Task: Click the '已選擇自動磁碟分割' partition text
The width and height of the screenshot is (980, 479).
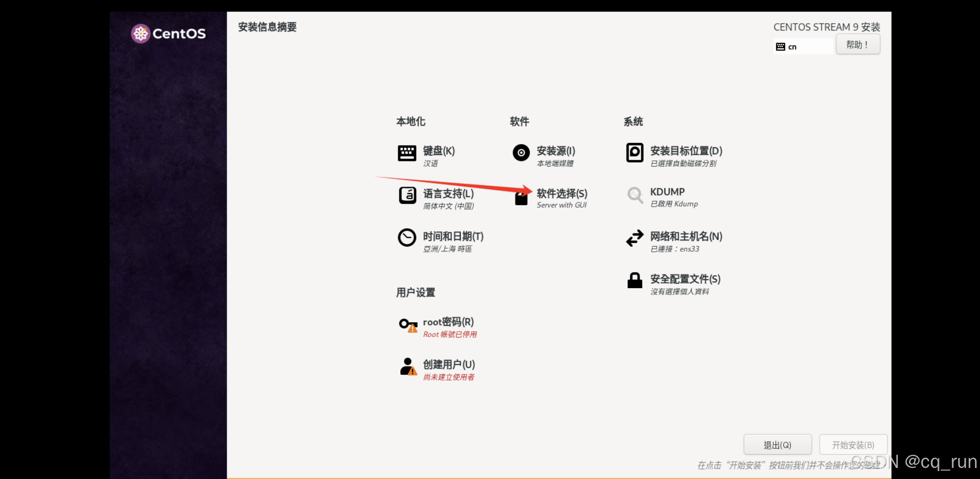Action: 683,164
